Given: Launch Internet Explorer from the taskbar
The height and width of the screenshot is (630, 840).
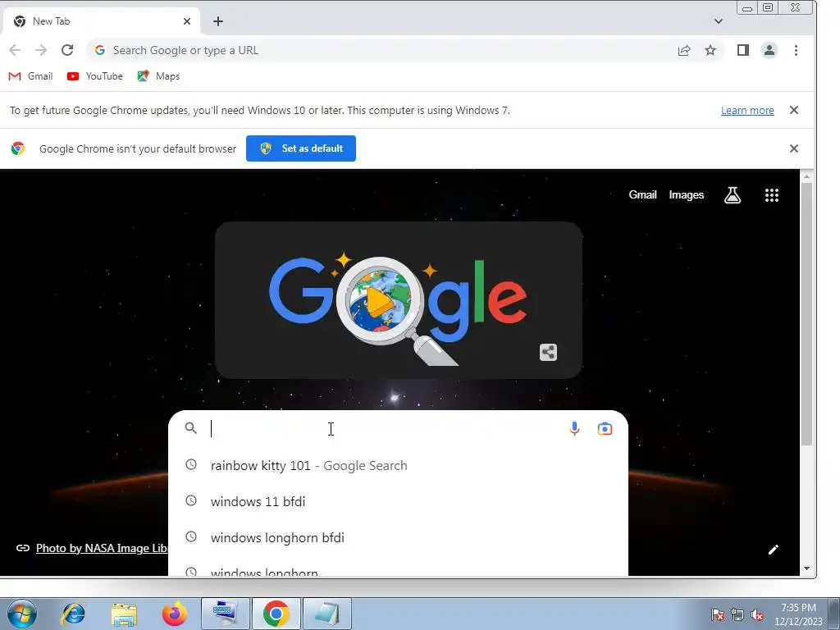Looking at the screenshot, I should click(x=73, y=614).
